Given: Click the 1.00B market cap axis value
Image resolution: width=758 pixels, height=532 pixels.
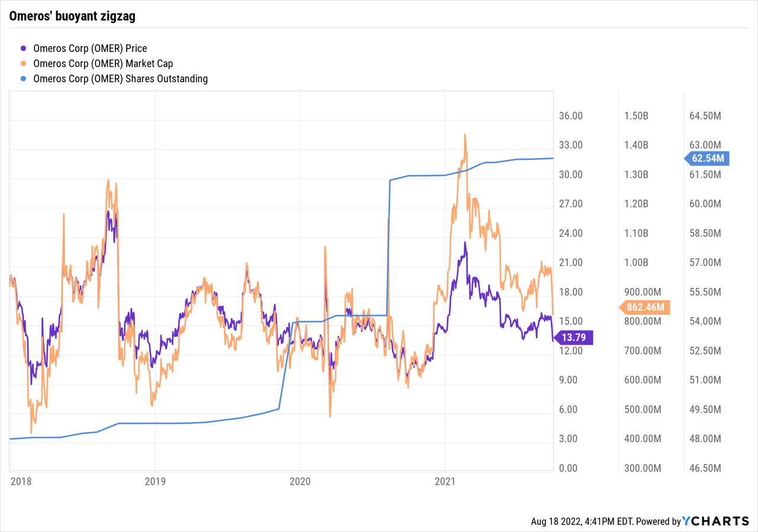Looking at the screenshot, I should pos(636,263).
